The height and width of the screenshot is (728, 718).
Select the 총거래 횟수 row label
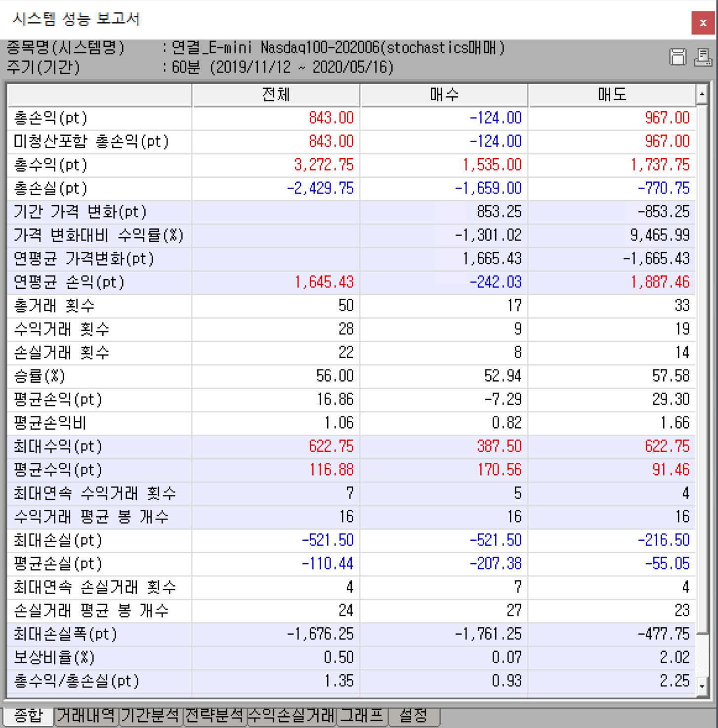point(54,306)
